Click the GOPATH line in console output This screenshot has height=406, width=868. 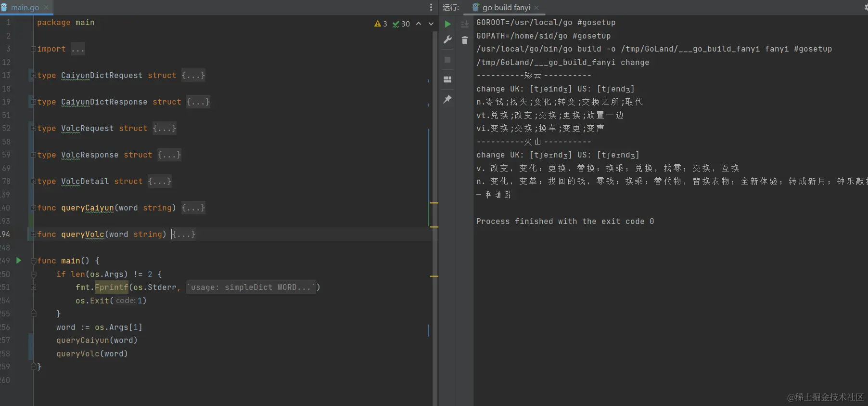click(x=543, y=36)
